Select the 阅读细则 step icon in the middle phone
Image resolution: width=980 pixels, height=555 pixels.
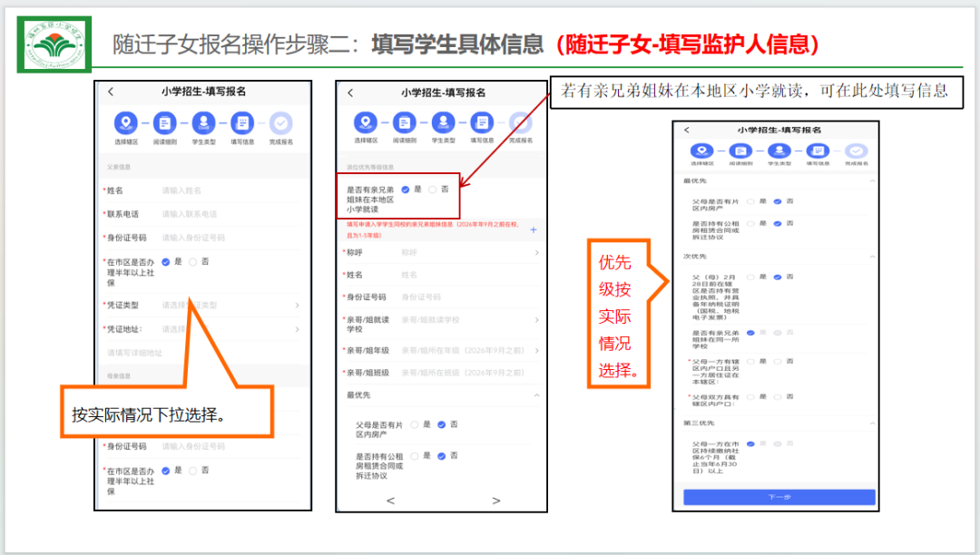[405, 122]
